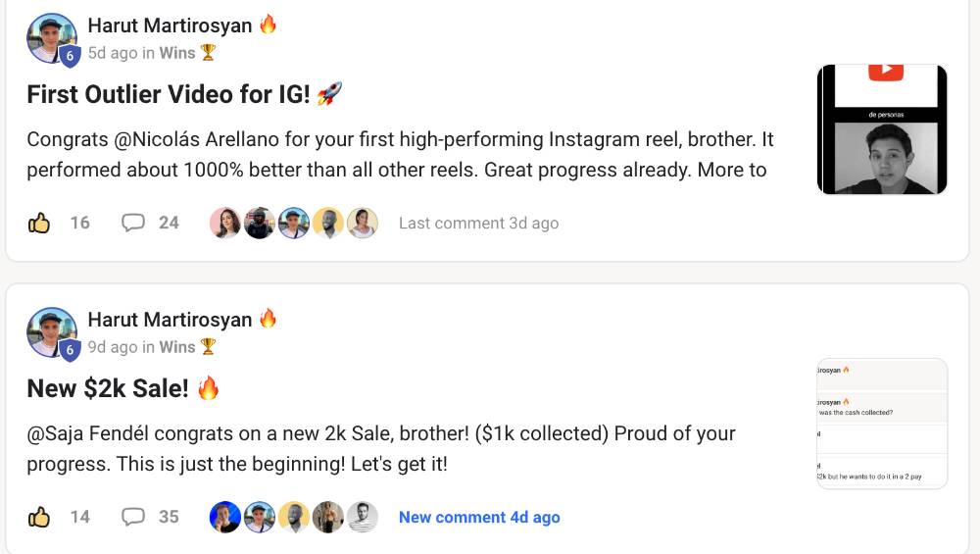Open Harut's avatar on the first post
This screenshot has width=980, height=554.
52,39
